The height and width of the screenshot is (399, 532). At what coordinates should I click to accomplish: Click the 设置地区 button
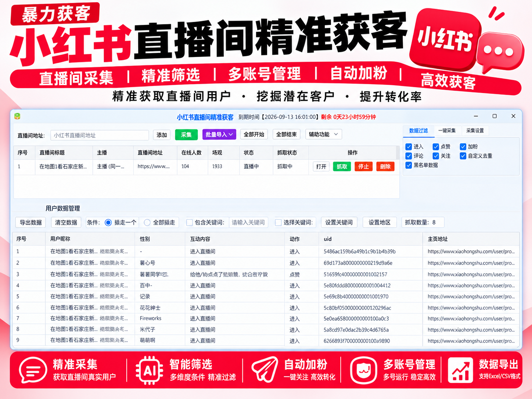380,222
